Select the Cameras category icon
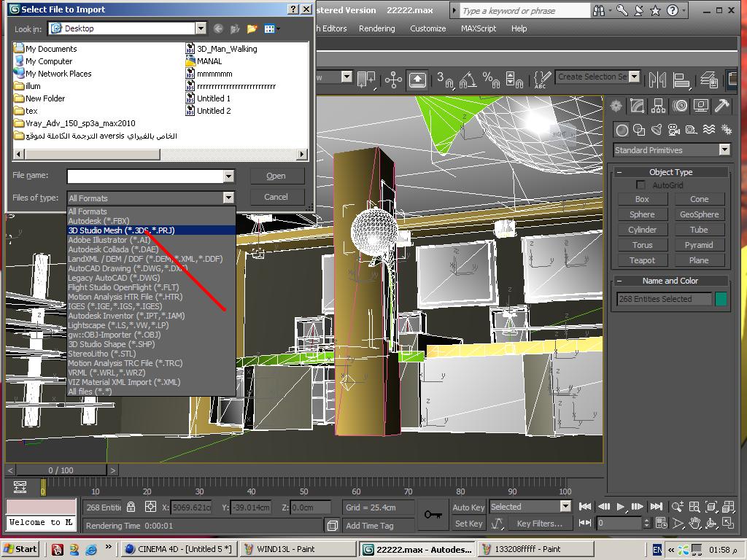 (x=673, y=130)
